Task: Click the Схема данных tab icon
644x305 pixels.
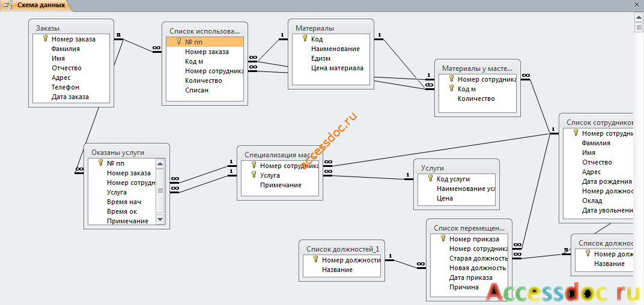Action: click(8, 6)
